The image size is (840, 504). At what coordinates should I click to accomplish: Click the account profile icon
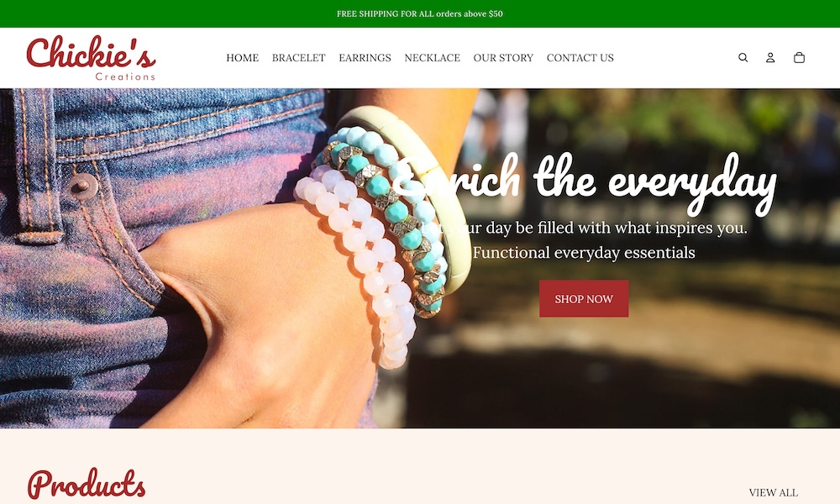point(769,57)
